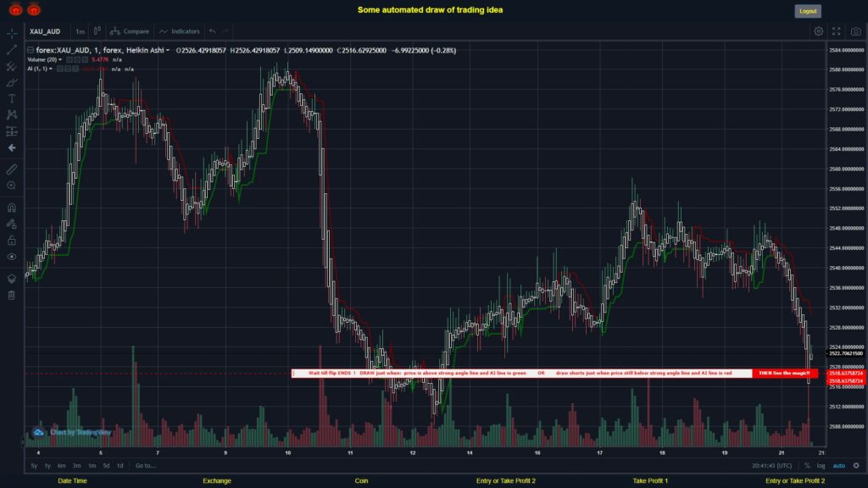
Task: Open the long/short position prediction tools
Action: point(12,131)
